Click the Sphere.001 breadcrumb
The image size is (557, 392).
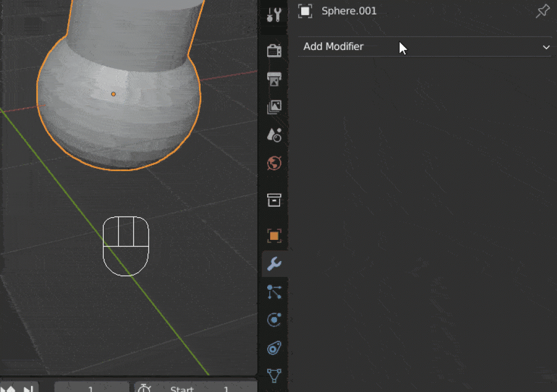click(x=349, y=10)
